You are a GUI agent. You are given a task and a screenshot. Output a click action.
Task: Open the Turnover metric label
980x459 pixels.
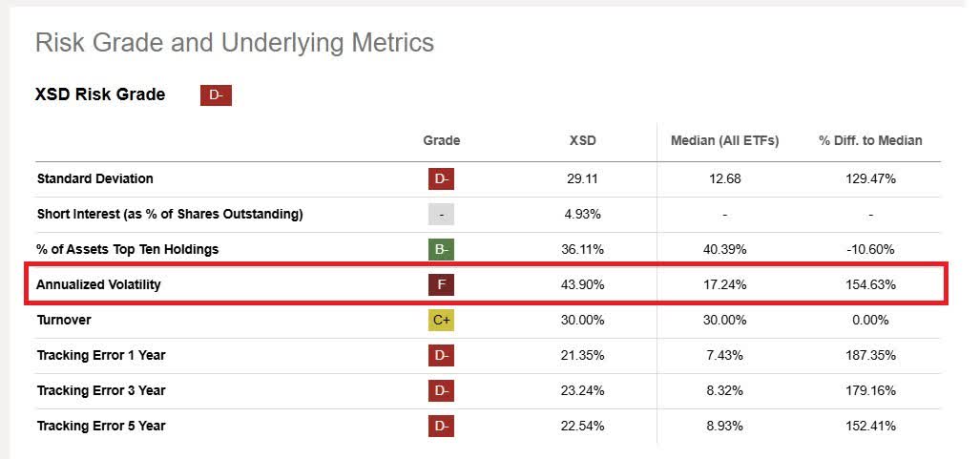pos(64,320)
